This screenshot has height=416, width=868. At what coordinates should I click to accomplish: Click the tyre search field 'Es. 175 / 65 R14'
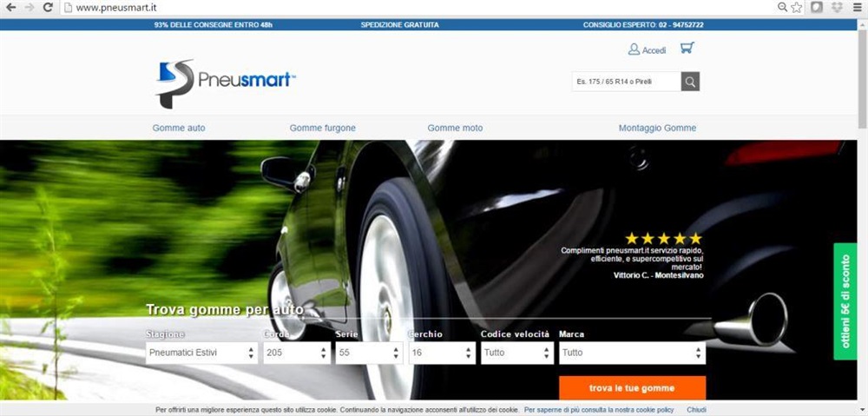(626, 82)
